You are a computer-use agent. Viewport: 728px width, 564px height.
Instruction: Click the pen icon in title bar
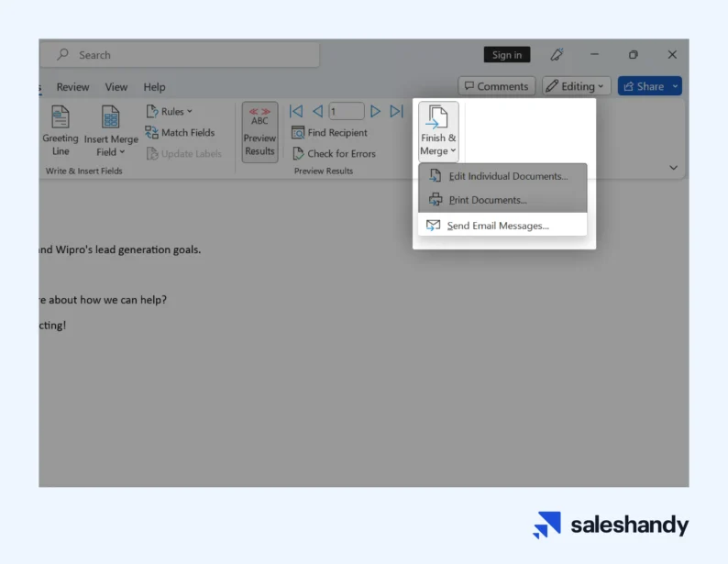click(x=557, y=55)
